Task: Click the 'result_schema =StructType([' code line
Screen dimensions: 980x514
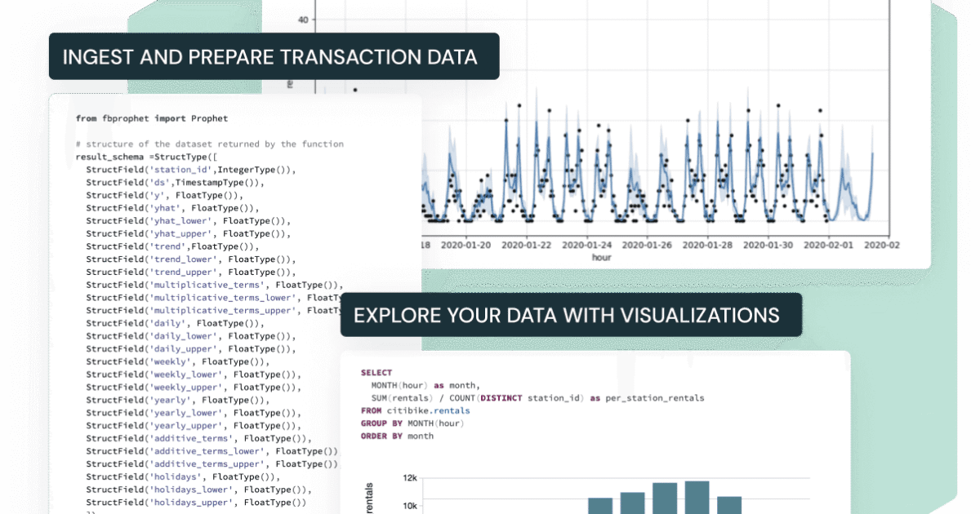Action: tap(146, 157)
